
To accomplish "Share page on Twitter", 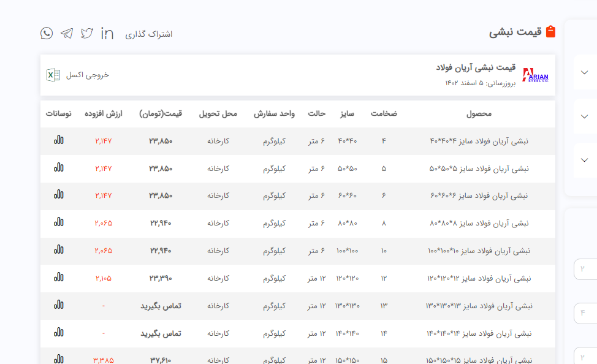I will [87, 33].
